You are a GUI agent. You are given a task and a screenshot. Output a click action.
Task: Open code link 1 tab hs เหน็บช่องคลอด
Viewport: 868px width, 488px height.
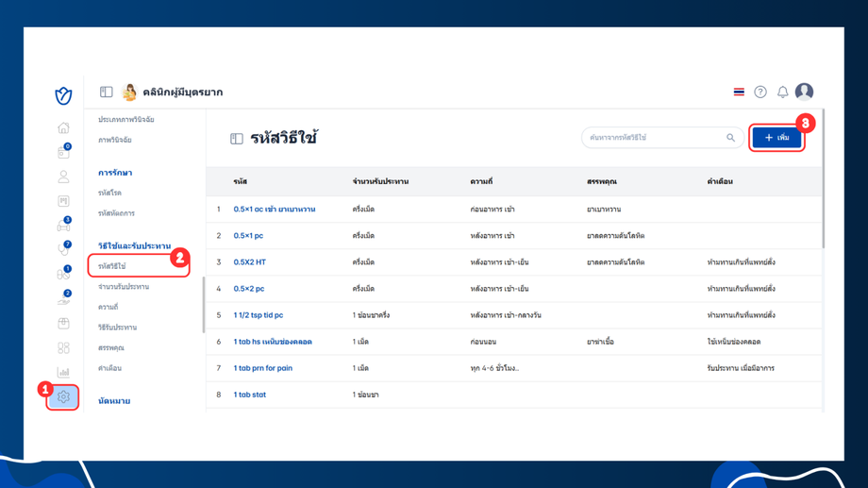[x=273, y=342]
